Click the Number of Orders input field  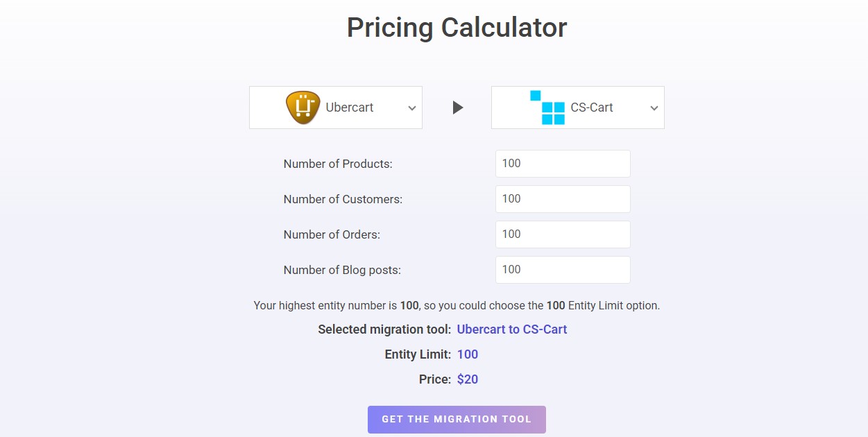click(x=562, y=234)
